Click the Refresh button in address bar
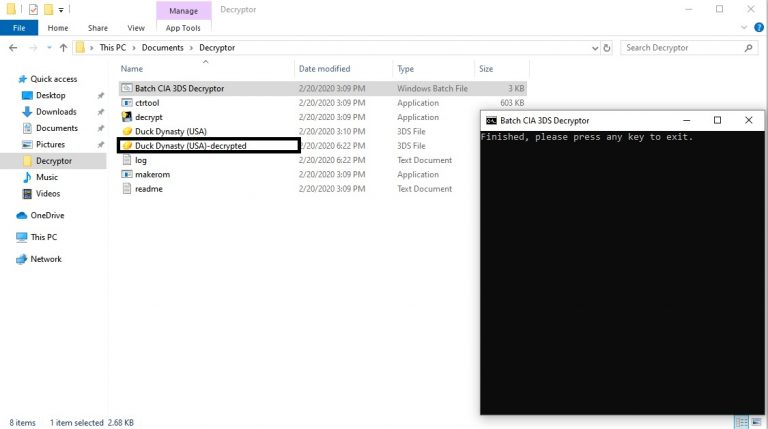The width and height of the screenshot is (768, 429). 609,48
